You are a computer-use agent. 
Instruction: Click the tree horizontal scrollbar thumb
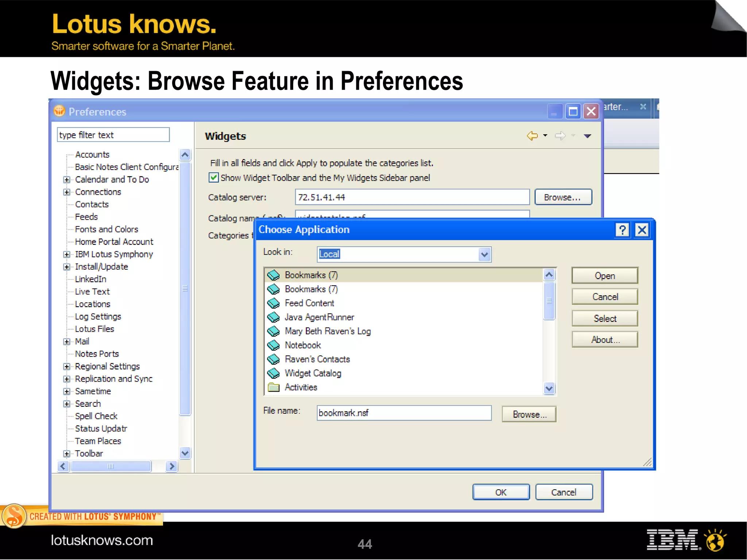111,466
